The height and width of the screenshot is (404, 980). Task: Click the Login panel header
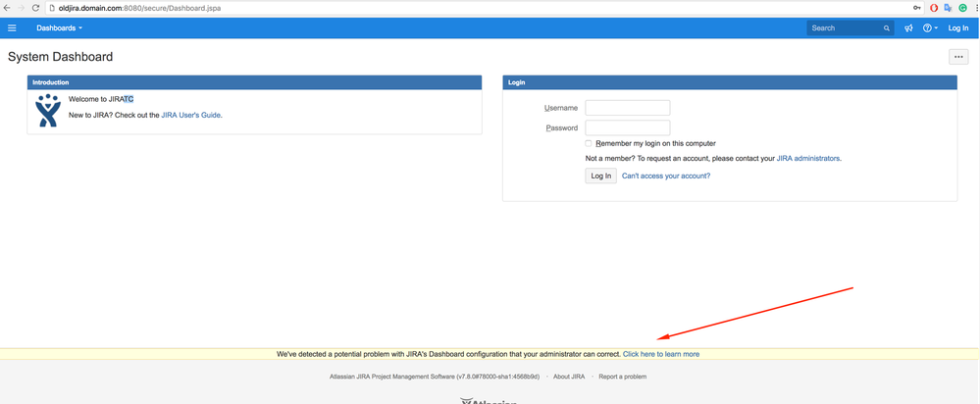730,82
